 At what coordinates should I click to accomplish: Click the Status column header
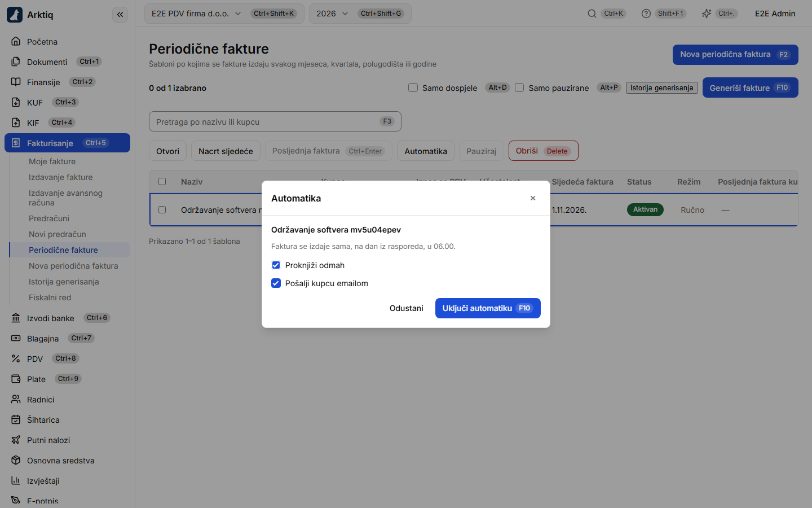[x=639, y=182]
